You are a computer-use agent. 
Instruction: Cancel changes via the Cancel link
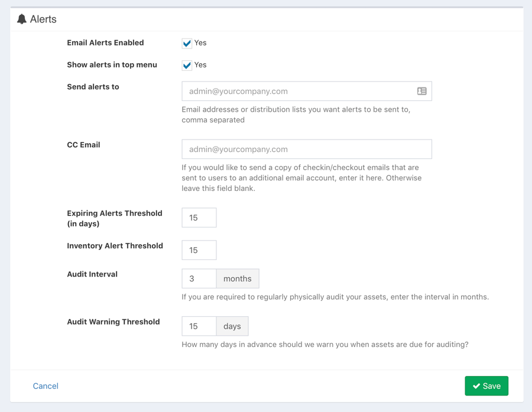pyautogui.click(x=46, y=386)
